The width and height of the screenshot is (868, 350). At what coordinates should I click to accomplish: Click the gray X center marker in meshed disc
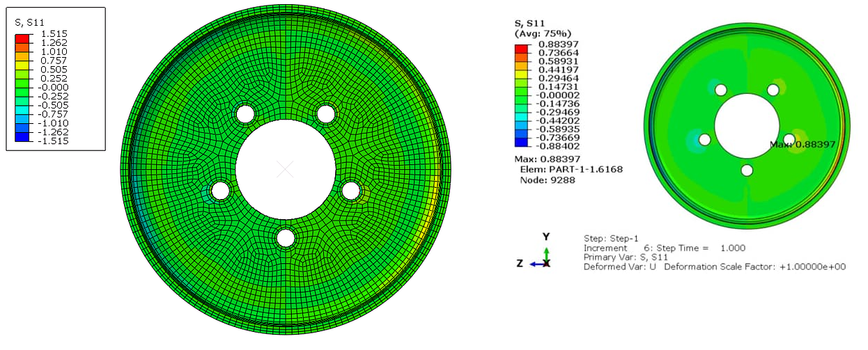point(284,169)
